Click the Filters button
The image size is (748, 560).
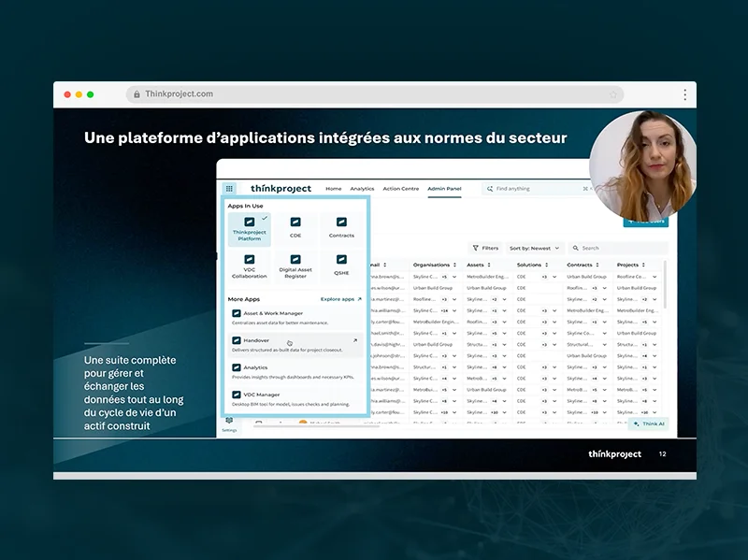click(485, 248)
